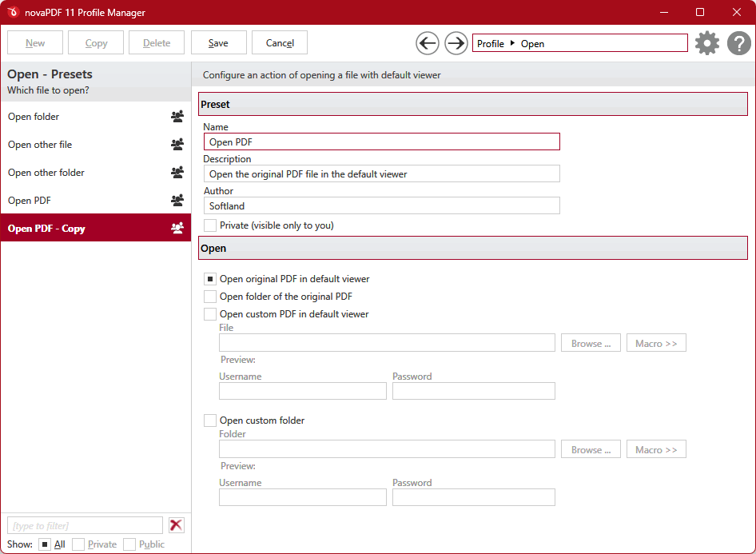Browse for a custom PDF file
Screen dimensions: 756x554
591,342
